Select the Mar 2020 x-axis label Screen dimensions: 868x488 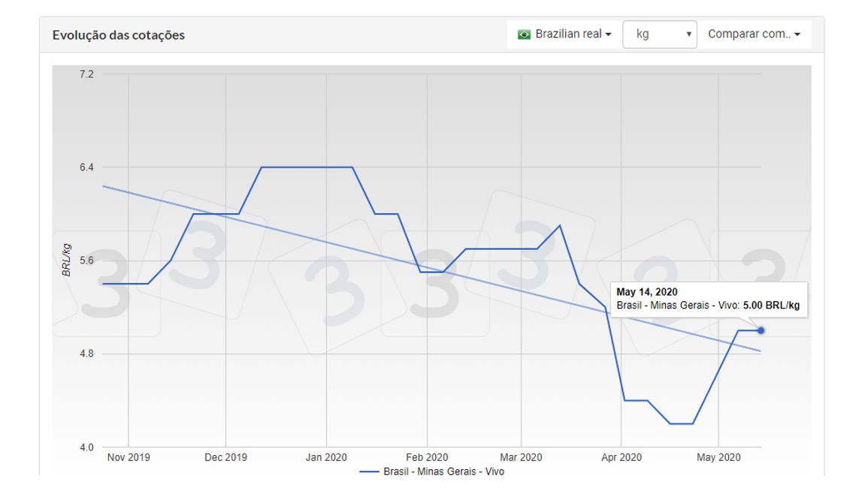[x=521, y=457]
